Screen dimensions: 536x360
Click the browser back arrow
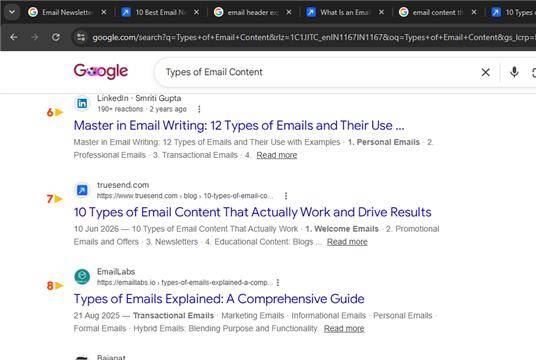point(14,37)
